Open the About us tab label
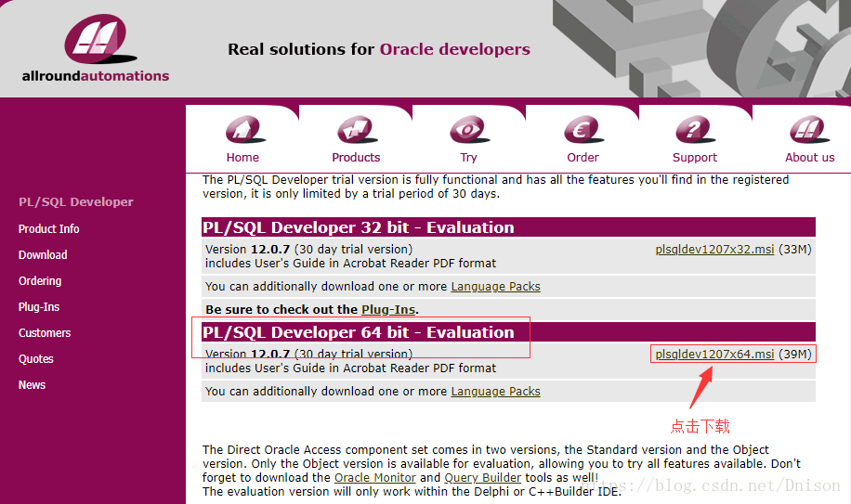Viewport: 851px width, 504px height. 810,158
